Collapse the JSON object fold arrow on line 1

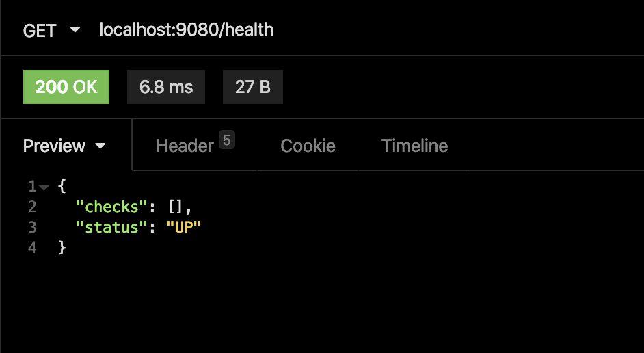[x=44, y=187]
